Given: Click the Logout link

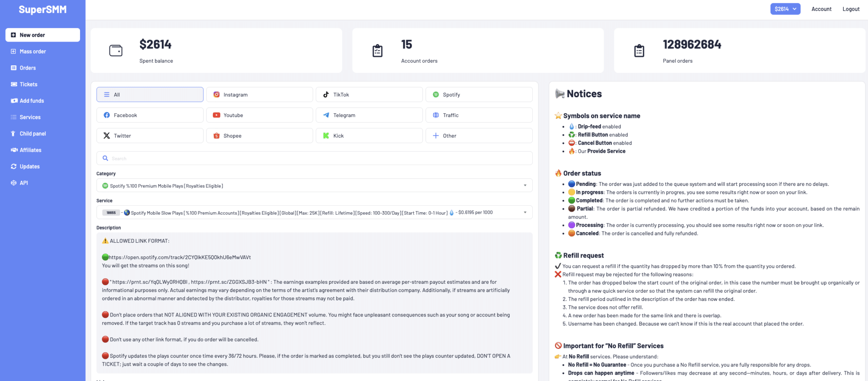Looking at the screenshot, I should [851, 9].
